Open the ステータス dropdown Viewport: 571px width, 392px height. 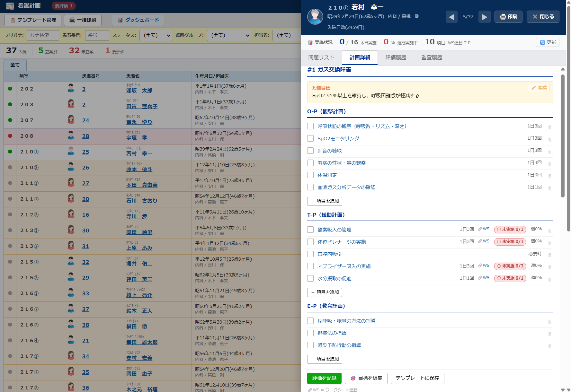click(156, 35)
